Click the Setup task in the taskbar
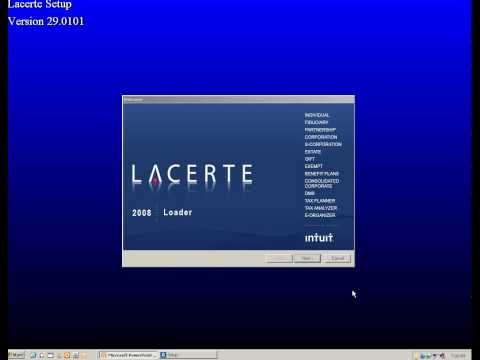 (188, 355)
